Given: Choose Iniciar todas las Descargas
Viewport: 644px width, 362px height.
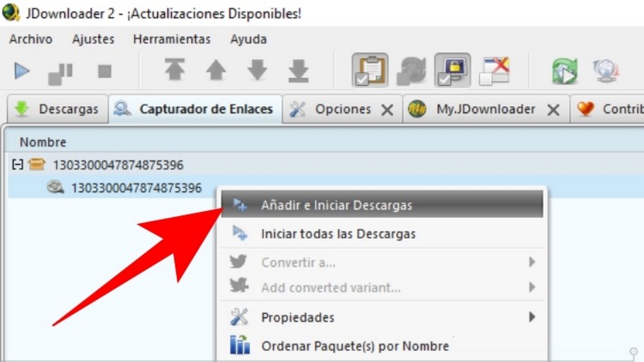Looking at the screenshot, I should coord(382,234).
